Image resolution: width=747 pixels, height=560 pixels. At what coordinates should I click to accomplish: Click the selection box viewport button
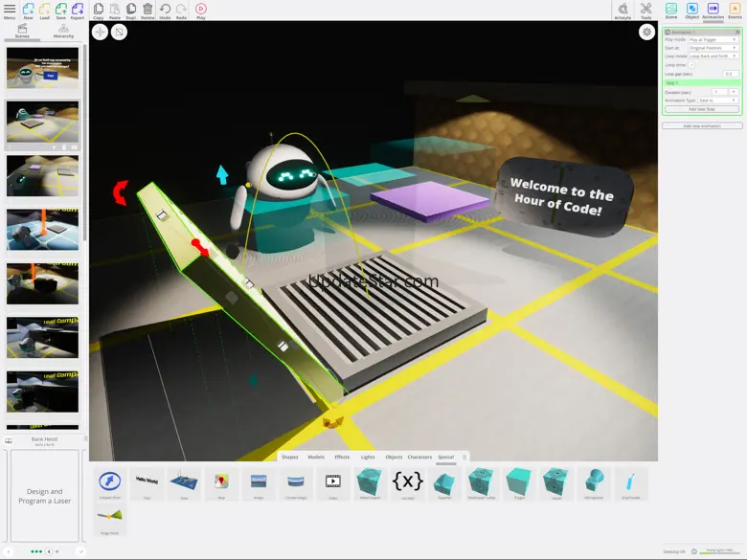pos(119,32)
